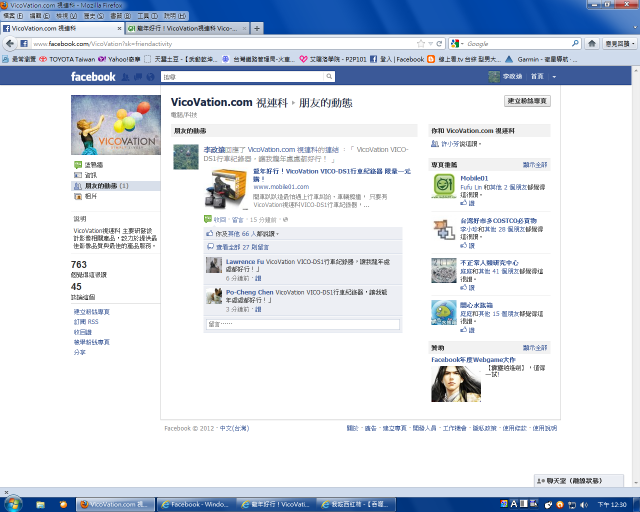Go back with the Firefox back arrow
This screenshot has width=640, height=512.
pyautogui.click(x=10, y=43)
